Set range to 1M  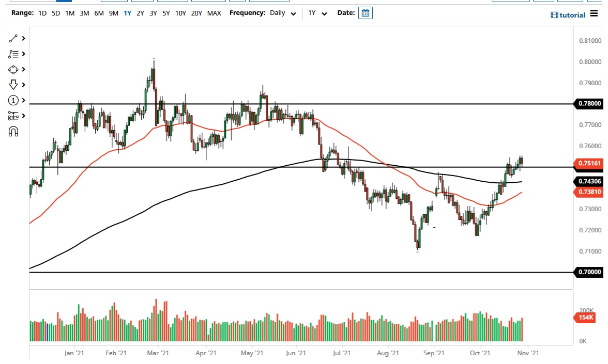(x=70, y=13)
